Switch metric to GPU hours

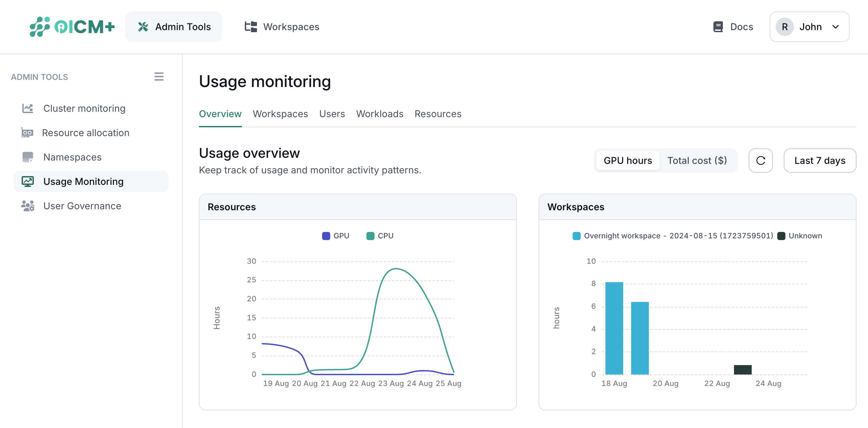pos(627,160)
